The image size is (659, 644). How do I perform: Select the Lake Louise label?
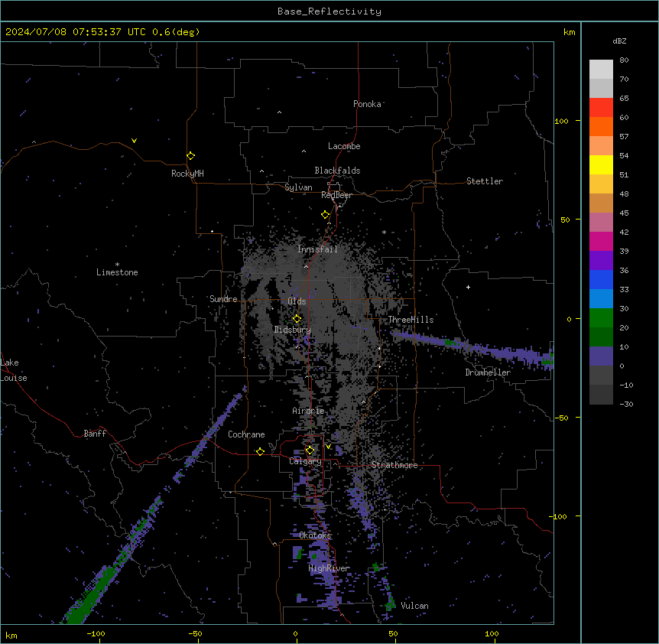[14, 370]
